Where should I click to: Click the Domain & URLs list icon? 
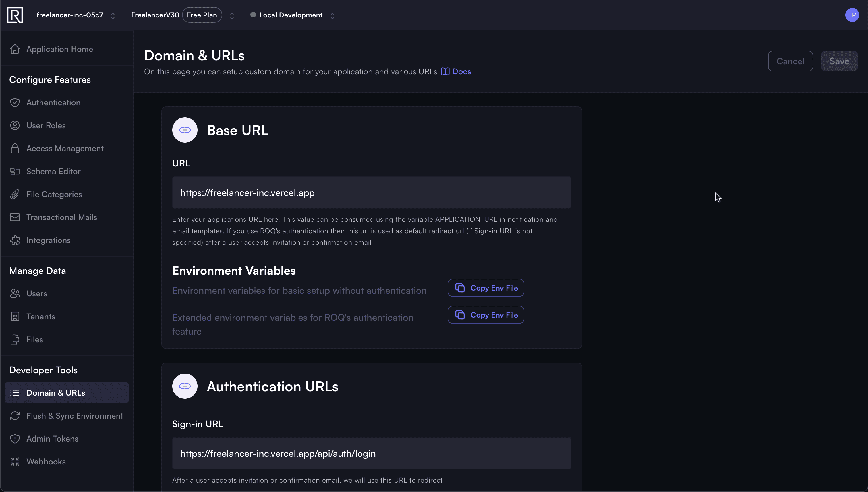point(15,393)
